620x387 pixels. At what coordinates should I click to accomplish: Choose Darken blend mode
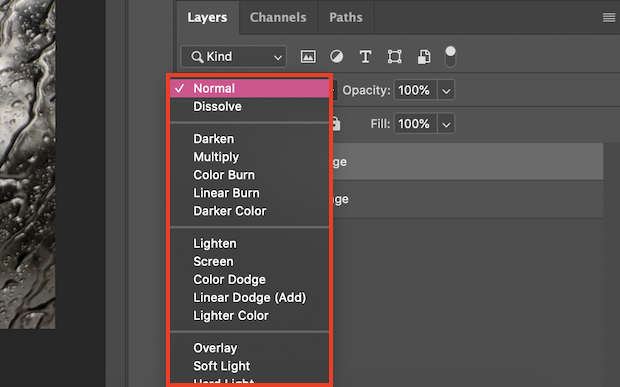click(x=250, y=139)
